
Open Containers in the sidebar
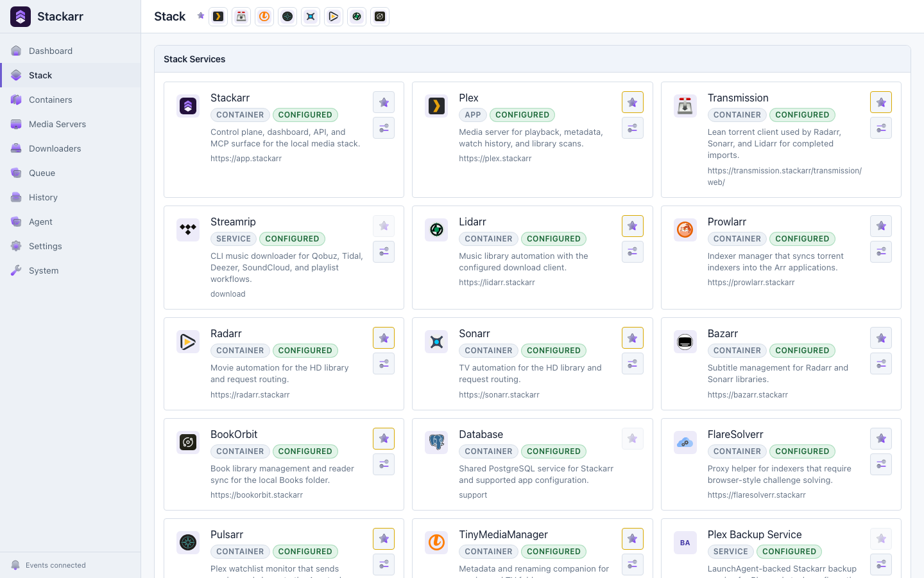point(71,100)
